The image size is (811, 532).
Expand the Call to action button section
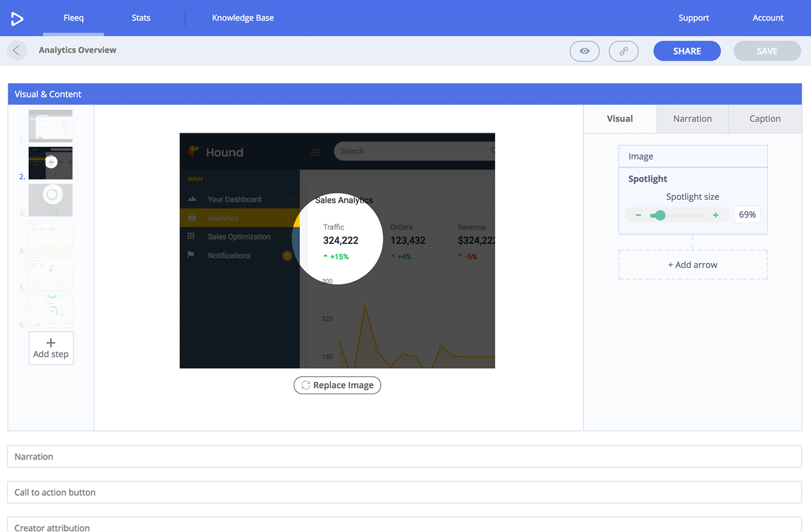[x=405, y=492]
